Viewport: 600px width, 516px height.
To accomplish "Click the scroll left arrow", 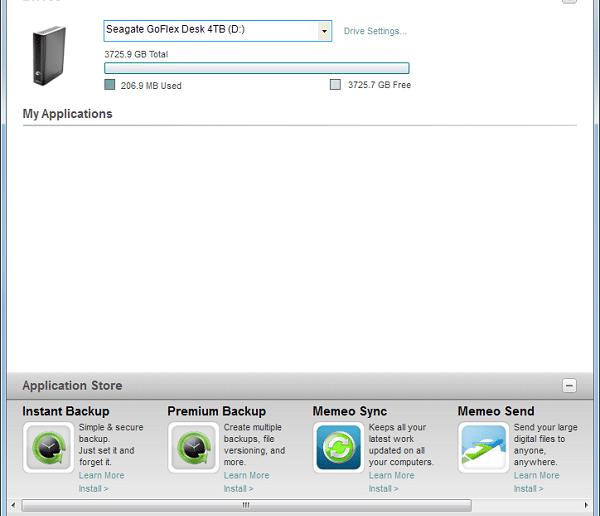I will (13, 505).
